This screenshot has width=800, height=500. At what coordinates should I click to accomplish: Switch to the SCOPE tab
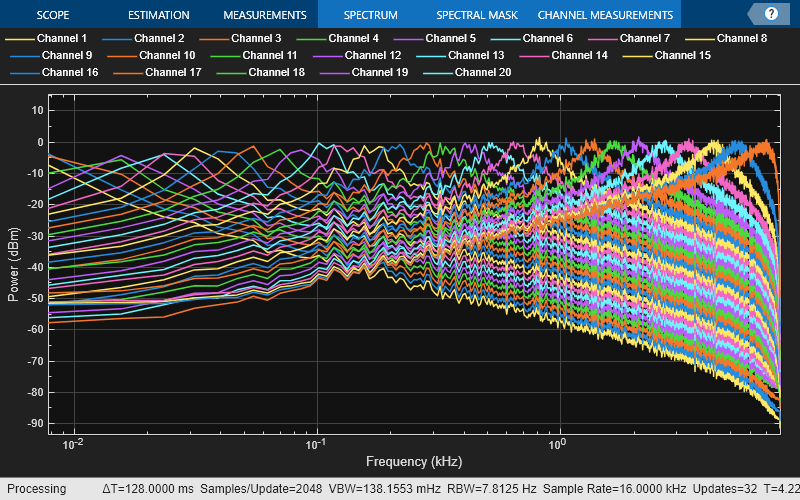[53, 15]
